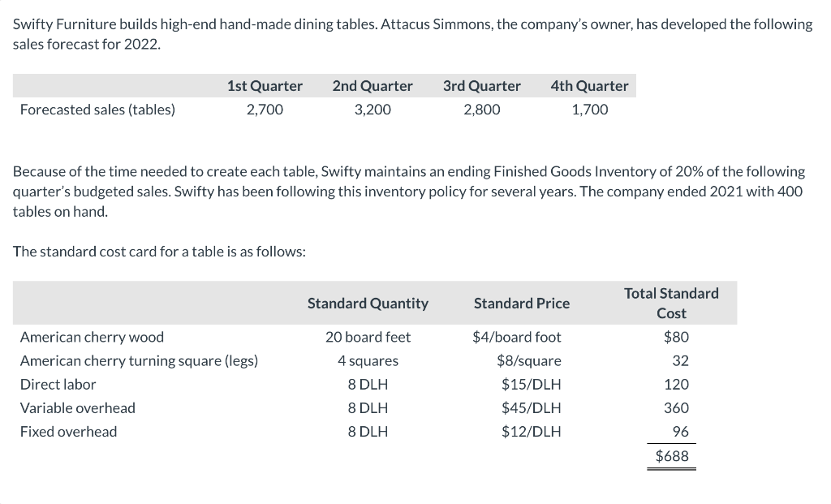The image size is (831, 504).
Task: Select the Direct labor row label
Action: pos(58,384)
